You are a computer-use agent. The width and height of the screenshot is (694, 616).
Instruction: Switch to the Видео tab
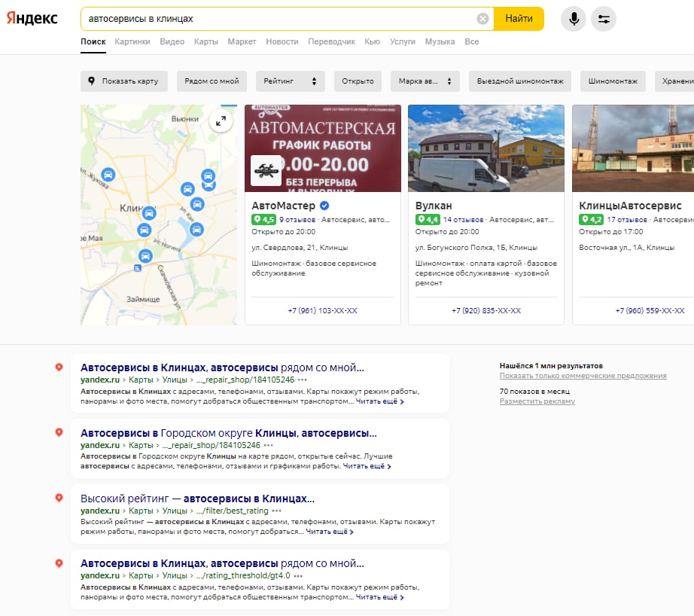pyautogui.click(x=172, y=41)
